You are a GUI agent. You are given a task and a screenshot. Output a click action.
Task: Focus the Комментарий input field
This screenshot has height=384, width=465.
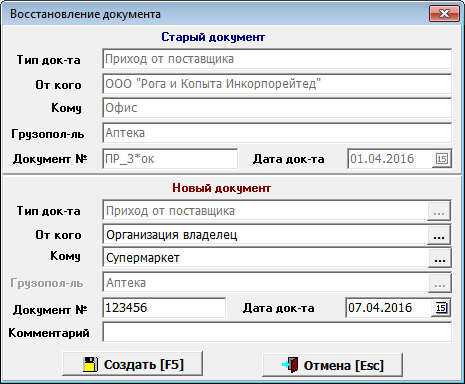277,332
